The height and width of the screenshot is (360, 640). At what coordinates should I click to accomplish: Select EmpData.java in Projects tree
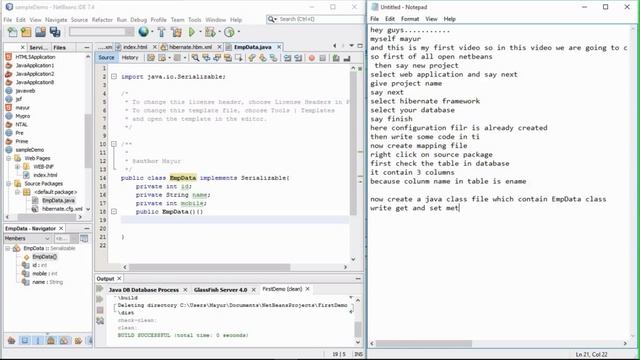pos(58,200)
